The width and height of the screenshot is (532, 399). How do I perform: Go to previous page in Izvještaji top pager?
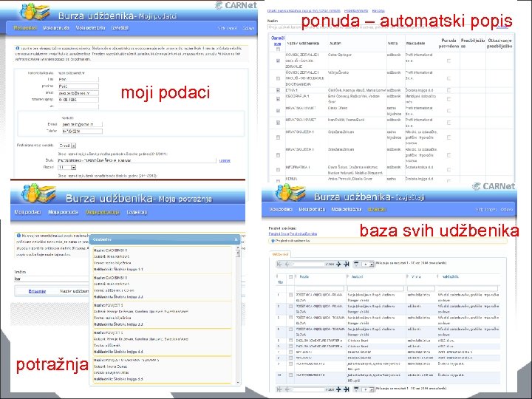pyautogui.click(x=287, y=264)
